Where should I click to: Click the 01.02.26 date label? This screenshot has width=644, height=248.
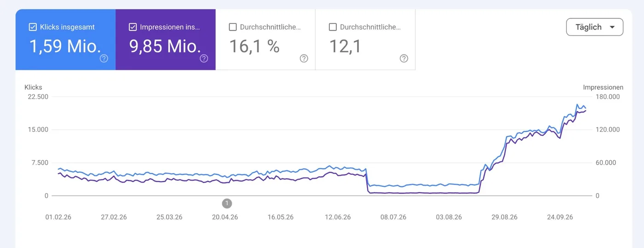pos(58,217)
